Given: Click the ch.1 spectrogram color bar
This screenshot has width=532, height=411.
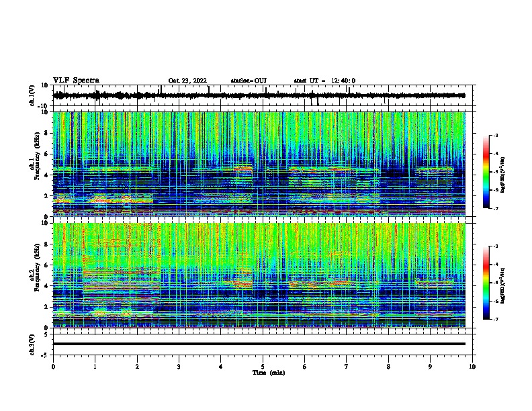Looking at the screenshot, I should pyautogui.click(x=486, y=171).
